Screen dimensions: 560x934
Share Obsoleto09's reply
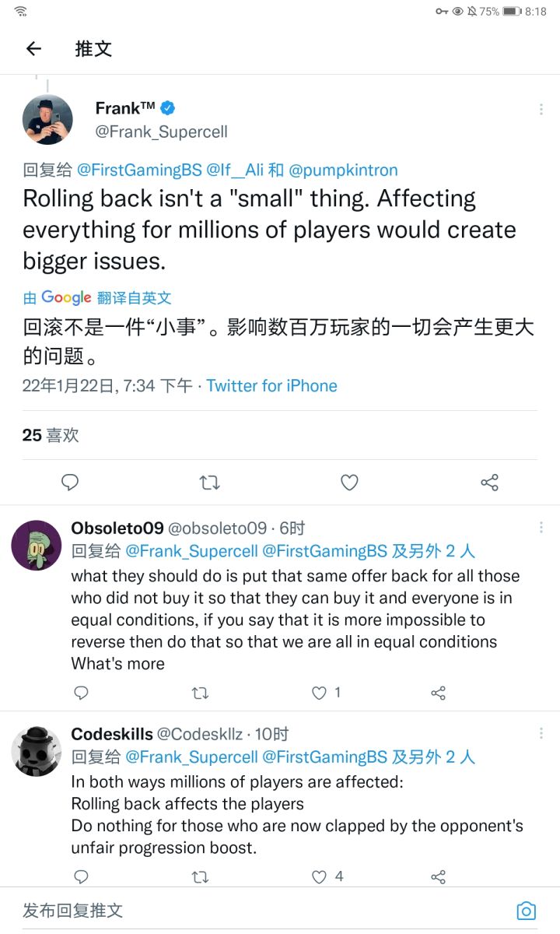[438, 693]
